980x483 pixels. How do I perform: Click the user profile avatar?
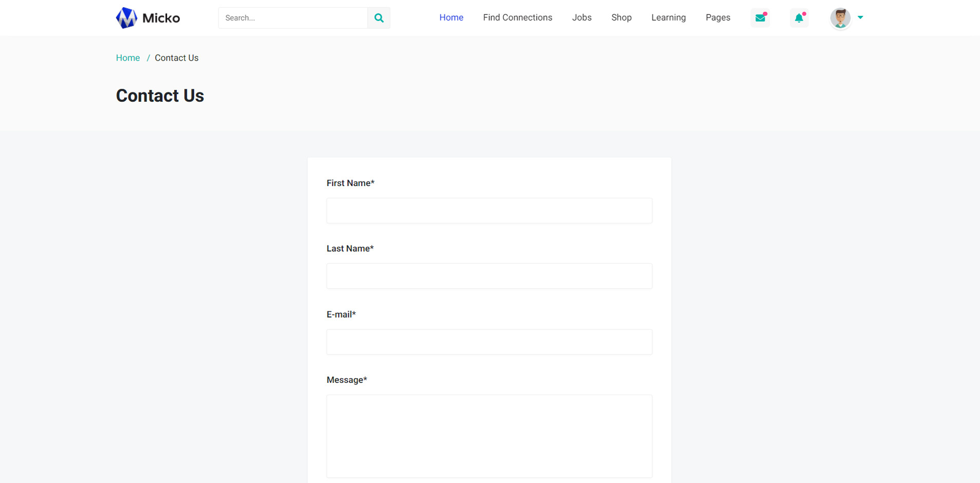[x=840, y=18]
